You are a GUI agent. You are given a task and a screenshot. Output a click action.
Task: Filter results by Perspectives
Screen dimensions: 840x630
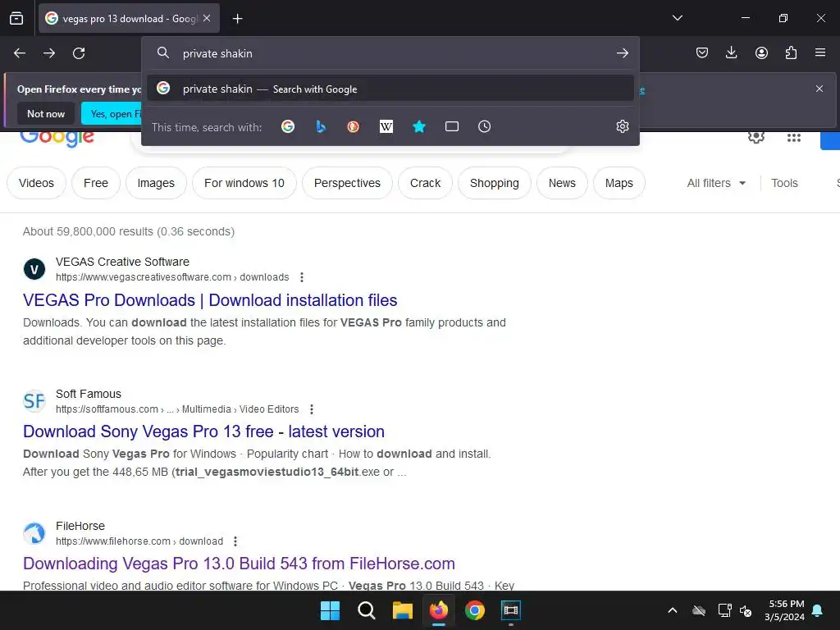[347, 183]
